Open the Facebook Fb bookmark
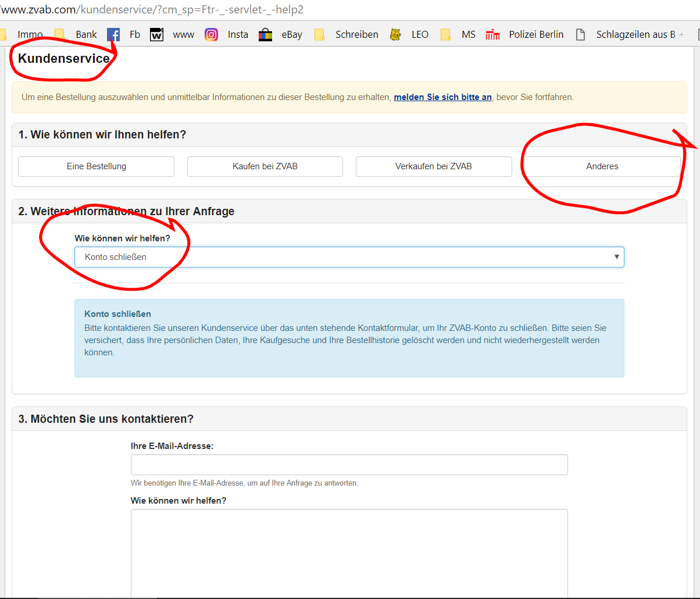The width and height of the screenshot is (700, 599). (124, 34)
